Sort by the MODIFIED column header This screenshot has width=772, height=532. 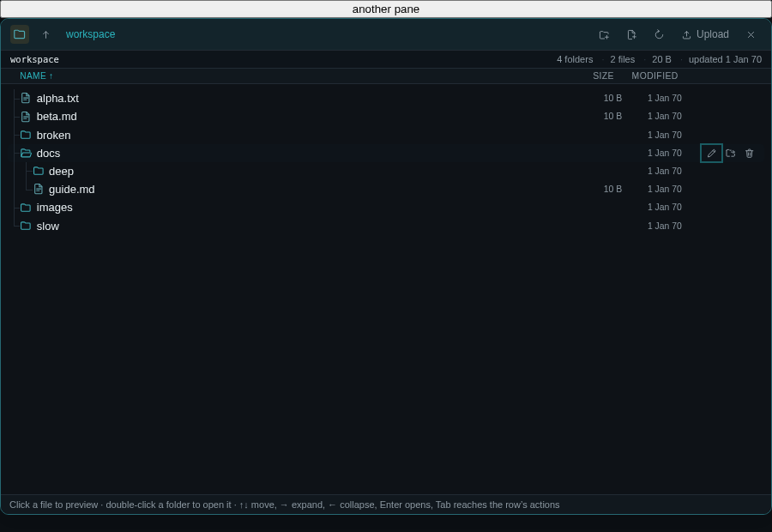654,76
